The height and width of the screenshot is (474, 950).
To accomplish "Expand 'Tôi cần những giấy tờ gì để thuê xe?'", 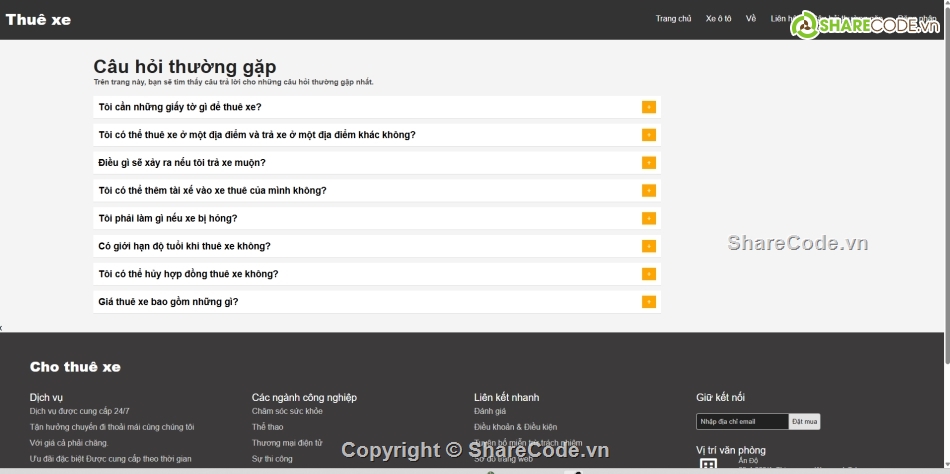I will [180, 107].
